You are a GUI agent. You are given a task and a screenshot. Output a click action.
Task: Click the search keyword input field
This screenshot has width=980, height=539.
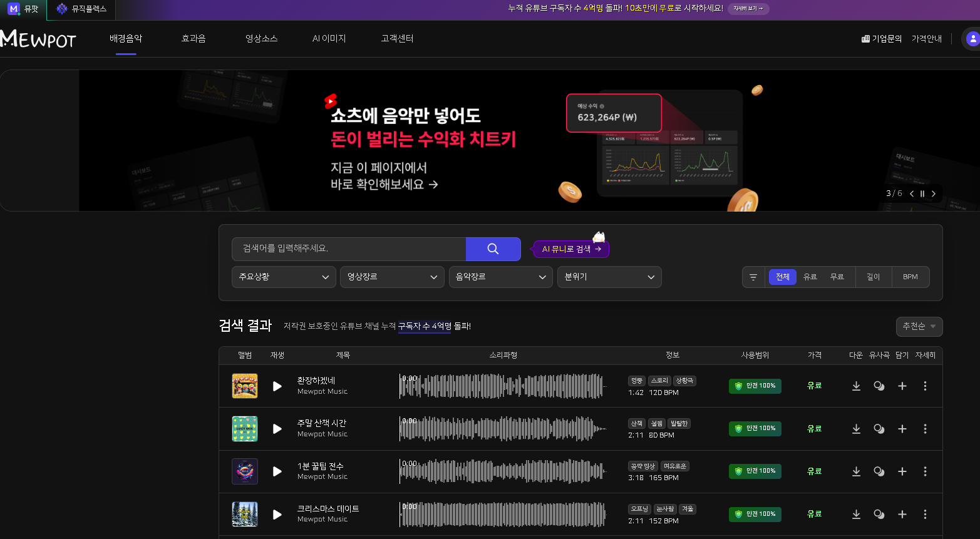[349, 249]
